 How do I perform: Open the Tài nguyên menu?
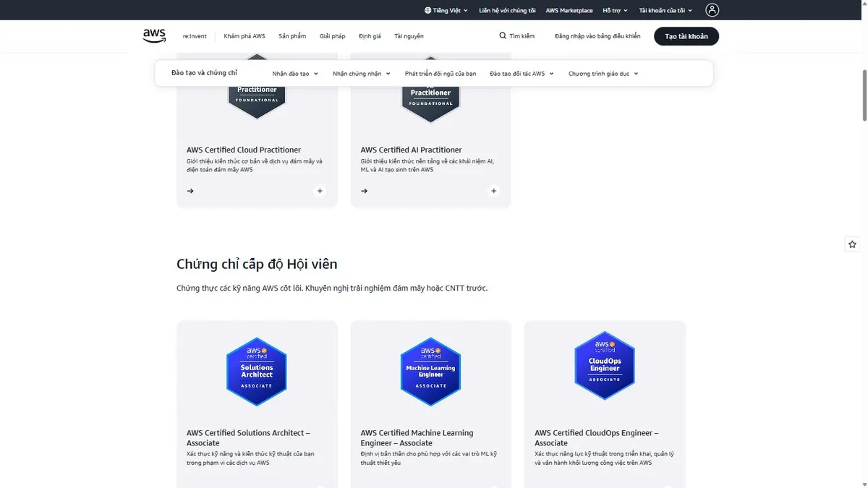coord(409,36)
